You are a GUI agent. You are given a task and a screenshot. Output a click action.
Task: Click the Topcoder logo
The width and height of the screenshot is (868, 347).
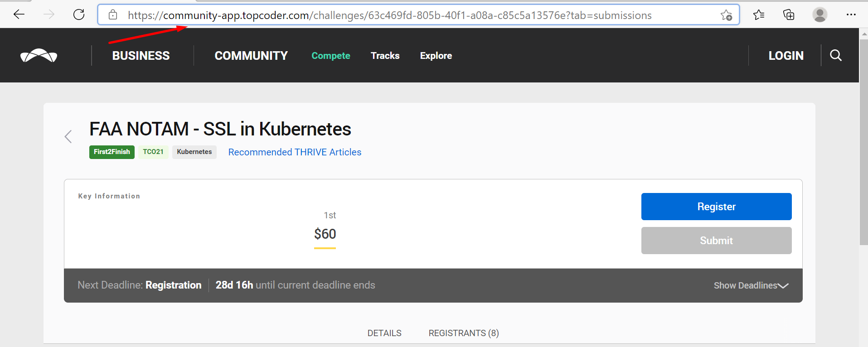pos(39,55)
